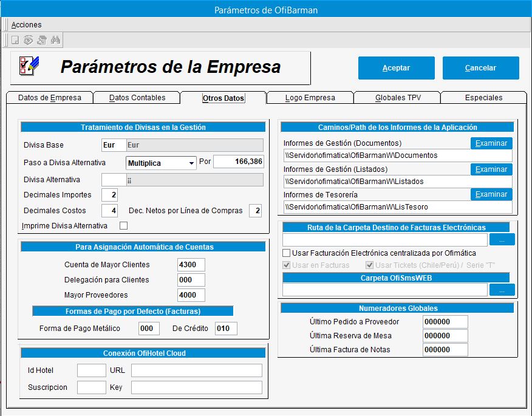Click the Informes de Tesorería label
This screenshot has width=532, height=416.
(x=320, y=195)
